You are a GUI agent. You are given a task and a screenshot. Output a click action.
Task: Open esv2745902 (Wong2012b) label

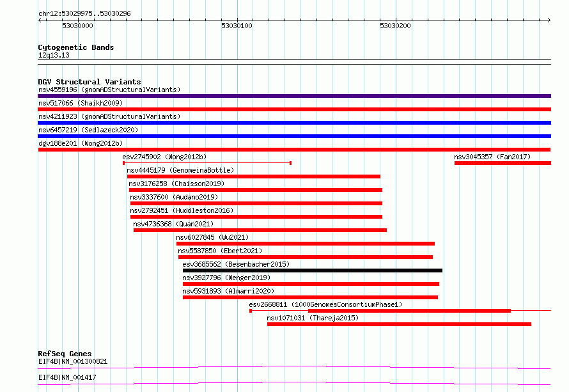(164, 157)
